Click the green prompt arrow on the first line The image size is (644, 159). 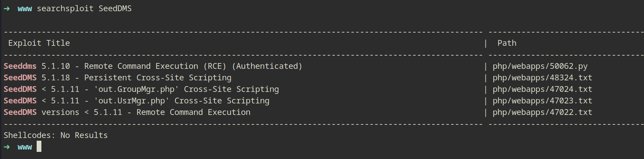click(x=7, y=8)
